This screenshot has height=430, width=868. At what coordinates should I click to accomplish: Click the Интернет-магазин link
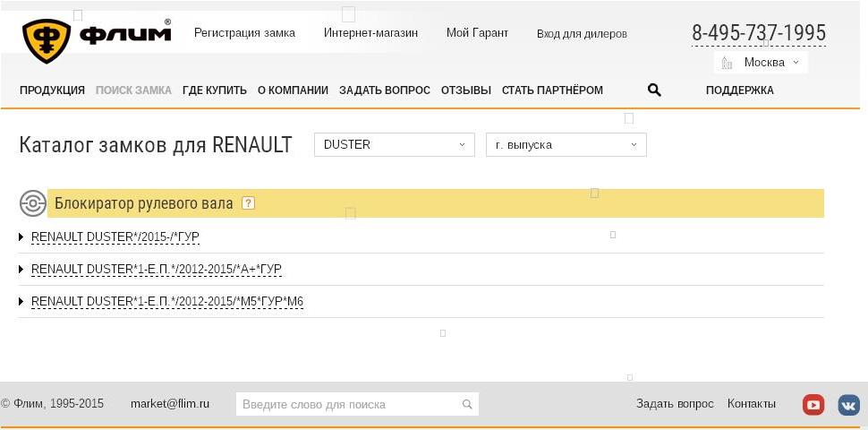[x=370, y=32]
